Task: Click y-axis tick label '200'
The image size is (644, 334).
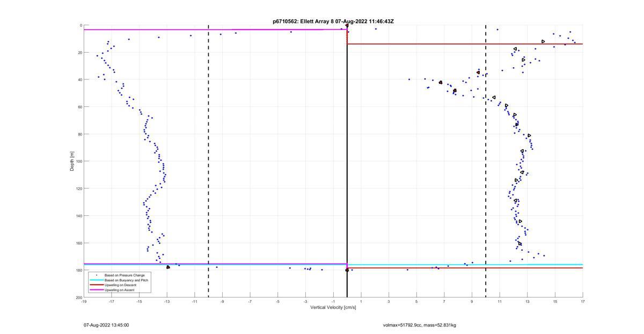Action: pyautogui.click(x=78, y=297)
